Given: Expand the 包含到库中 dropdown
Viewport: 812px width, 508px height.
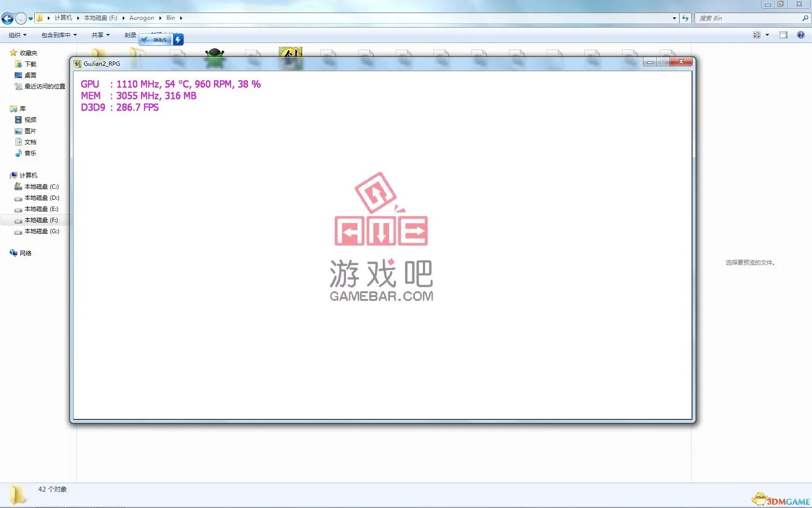Looking at the screenshot, I should click(59, 35).
